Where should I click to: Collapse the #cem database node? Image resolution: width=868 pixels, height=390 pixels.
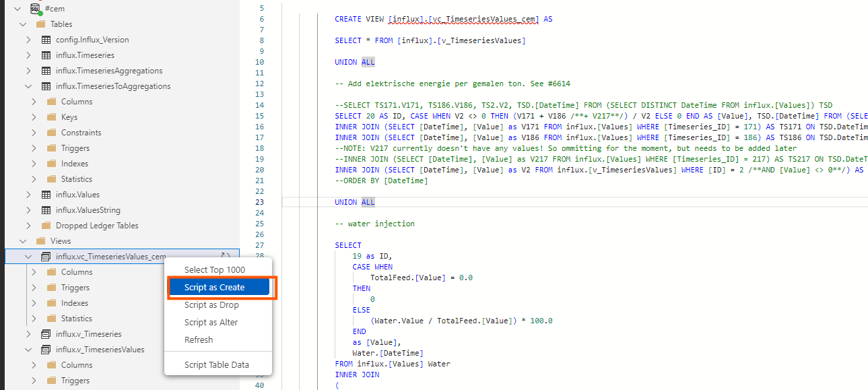click(x=18, y=9)
